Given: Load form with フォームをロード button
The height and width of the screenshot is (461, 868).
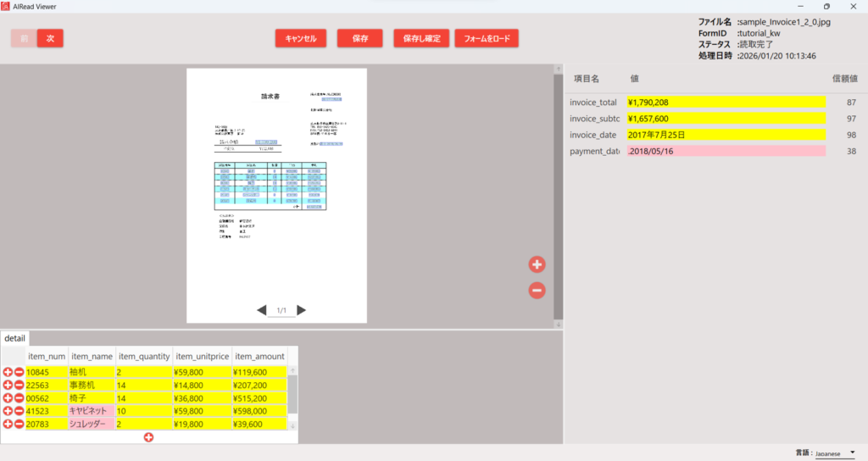Looking at the screenshot, I should click(486, 38).
